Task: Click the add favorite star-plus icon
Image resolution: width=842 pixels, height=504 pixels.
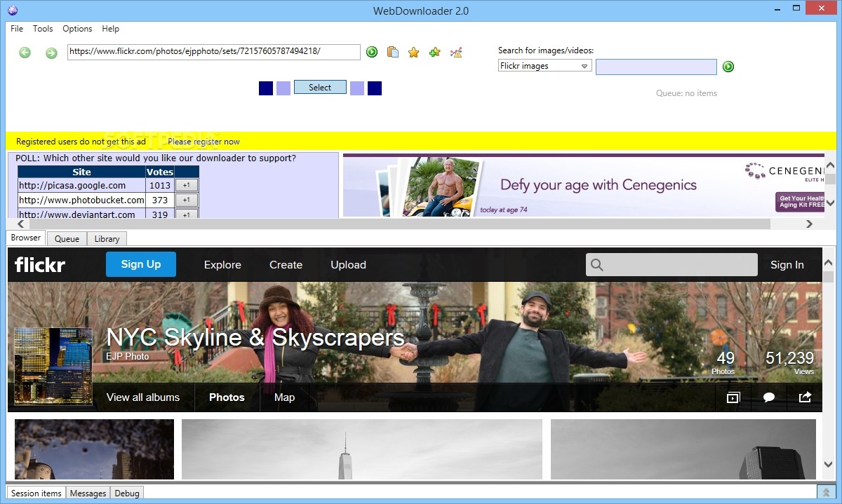Action: pos(435,52)
